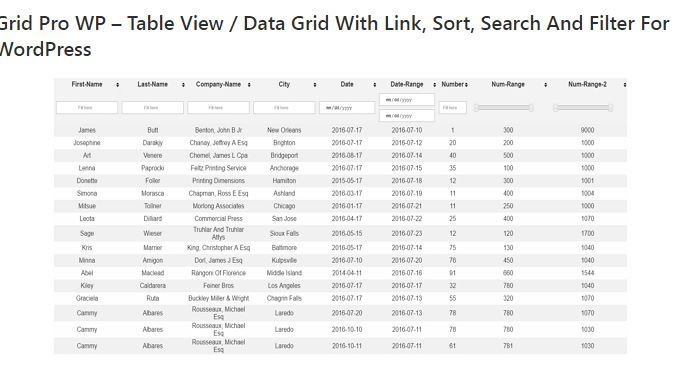Click the Num-Range-2 slider track
The image size is (696, 373).
coord(583,108)
